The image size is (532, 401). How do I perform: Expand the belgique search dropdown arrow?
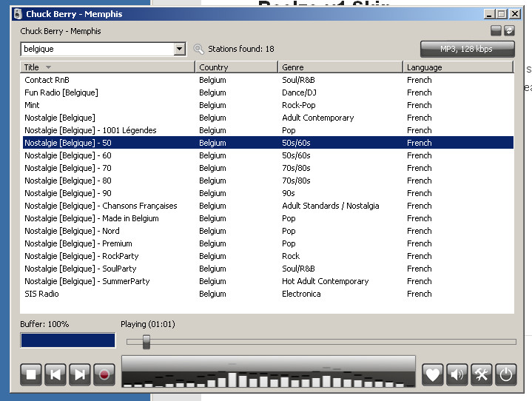coord(180,49)
